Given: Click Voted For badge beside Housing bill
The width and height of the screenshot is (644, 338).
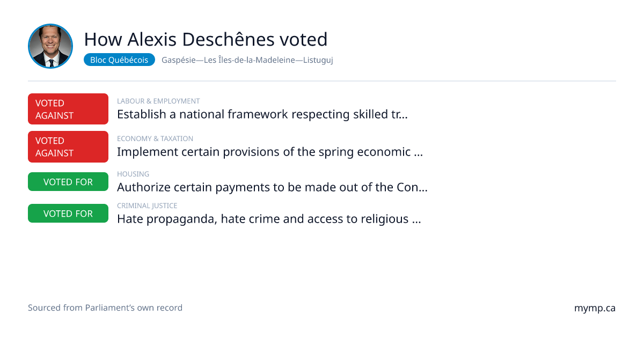Looking at the screenshot, I should click(68, 182).
